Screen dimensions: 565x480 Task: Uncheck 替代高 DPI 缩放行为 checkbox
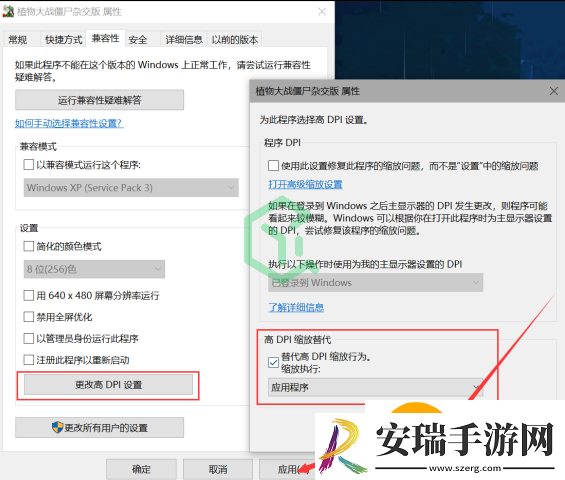click(273, 363)
